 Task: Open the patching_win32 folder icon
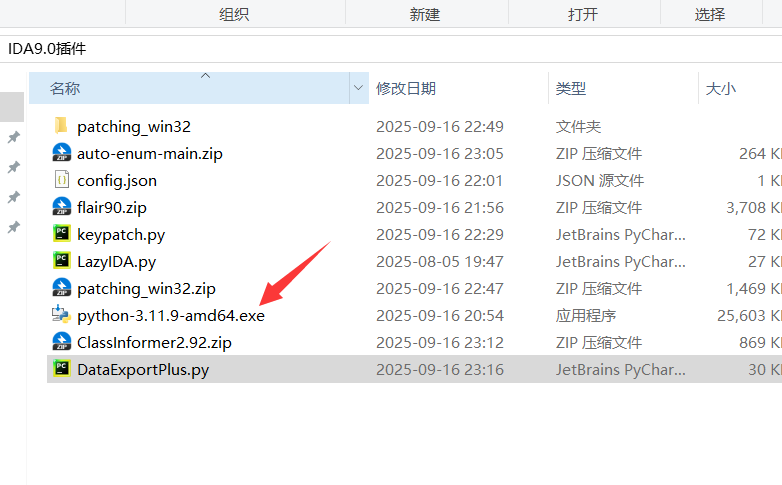click(61, 126)
